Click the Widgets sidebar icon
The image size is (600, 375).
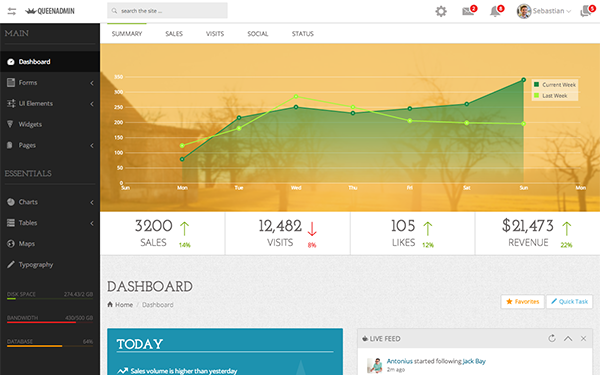pos(10,124)
